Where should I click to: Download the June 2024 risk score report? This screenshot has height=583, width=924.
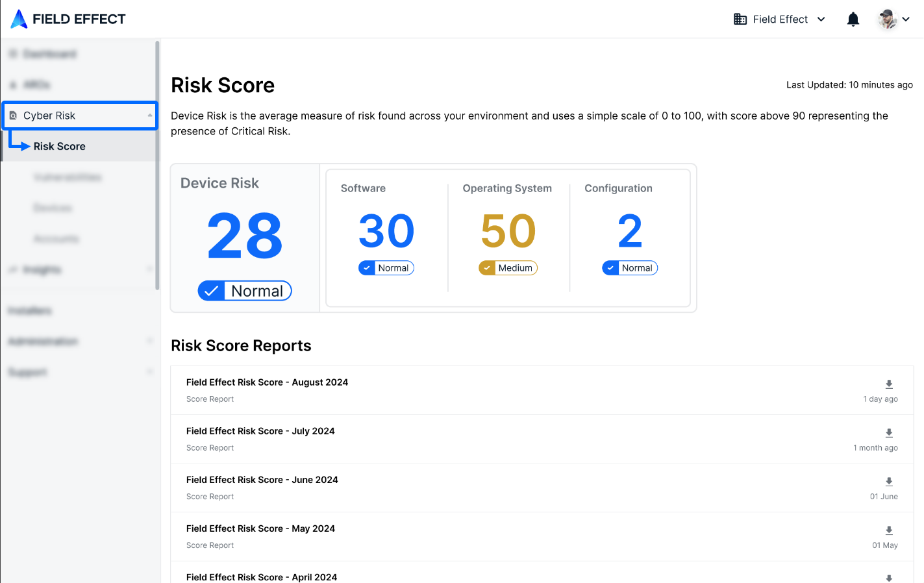click(889, 482)
